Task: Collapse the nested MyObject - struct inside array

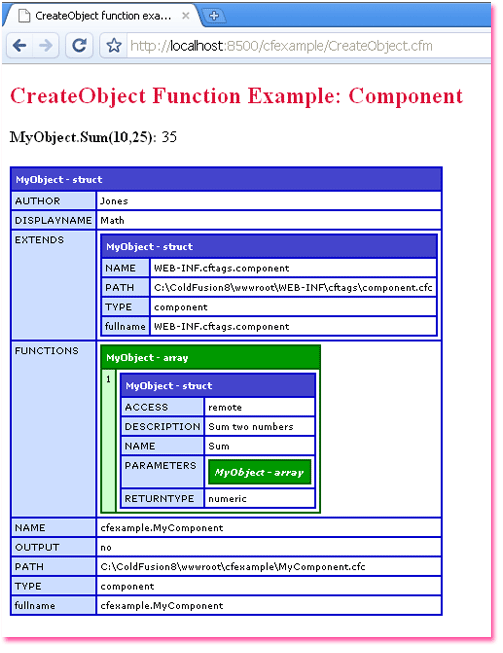Action: [x=218, y=386]
